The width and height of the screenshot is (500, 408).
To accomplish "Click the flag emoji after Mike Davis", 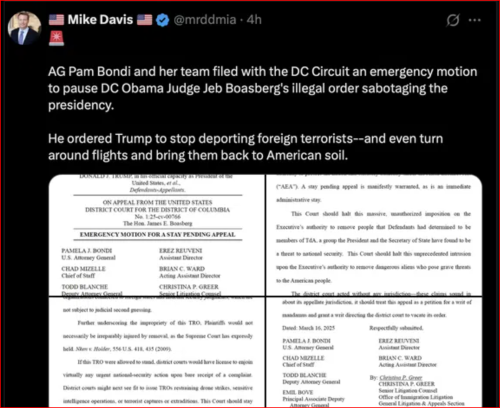I will 144,20.
